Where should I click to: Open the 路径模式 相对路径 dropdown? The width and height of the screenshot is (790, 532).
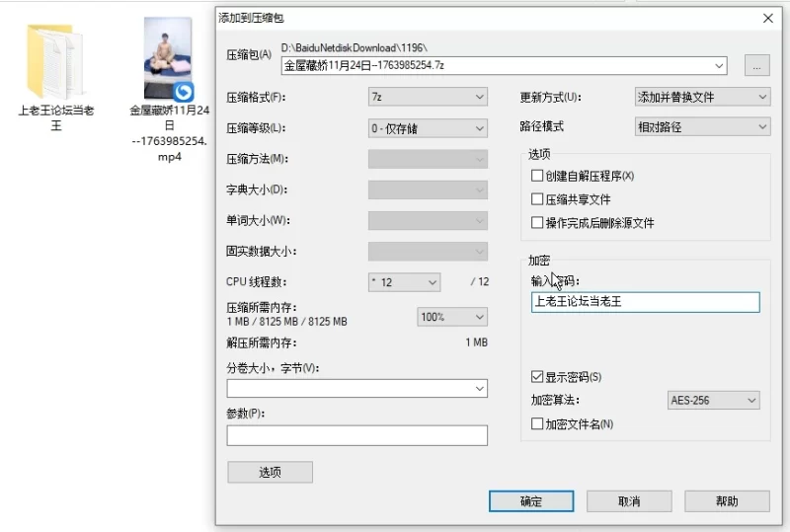point(702,127)
